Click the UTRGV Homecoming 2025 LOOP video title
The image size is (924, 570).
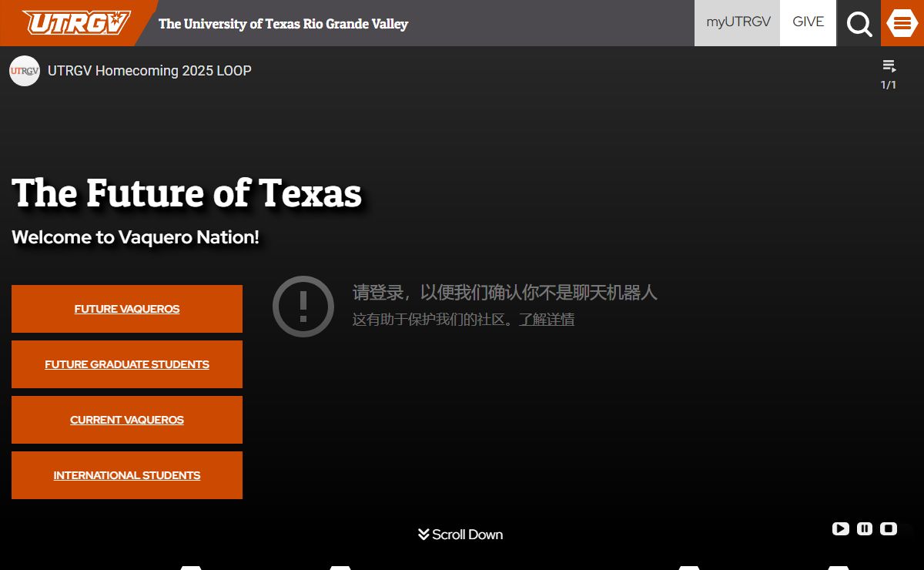[x=149, y=71]
